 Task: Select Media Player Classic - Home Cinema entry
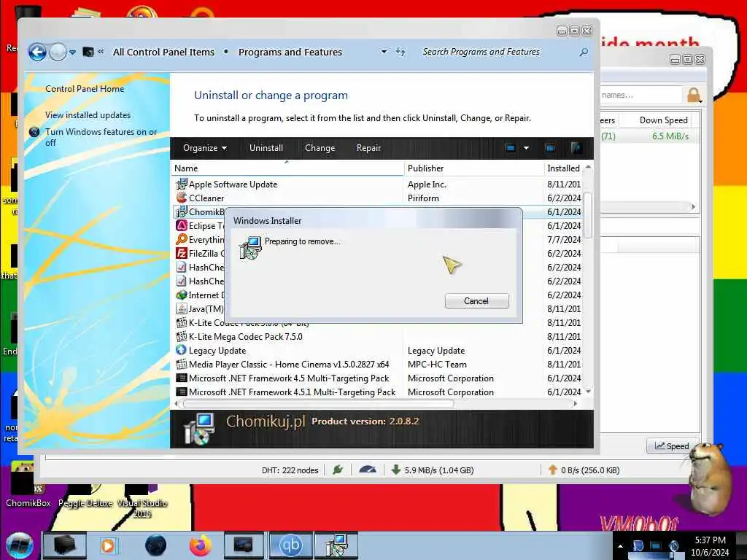(x=376, y=365)
